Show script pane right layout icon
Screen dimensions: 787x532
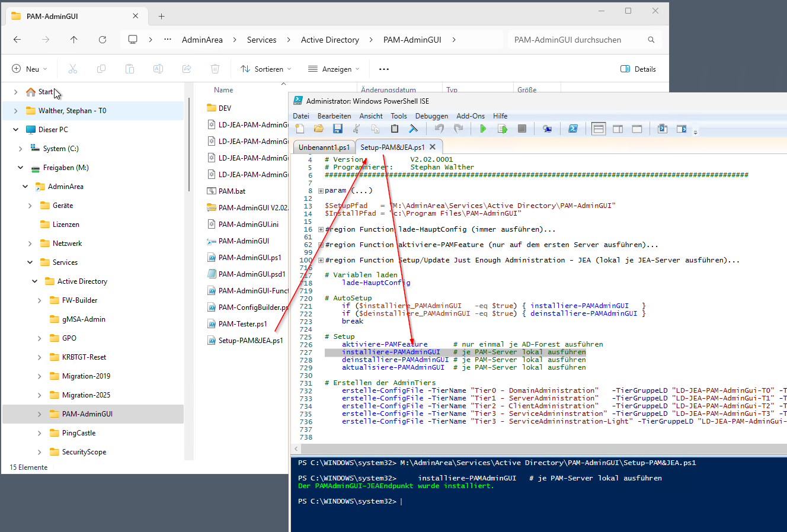(618, 129)
